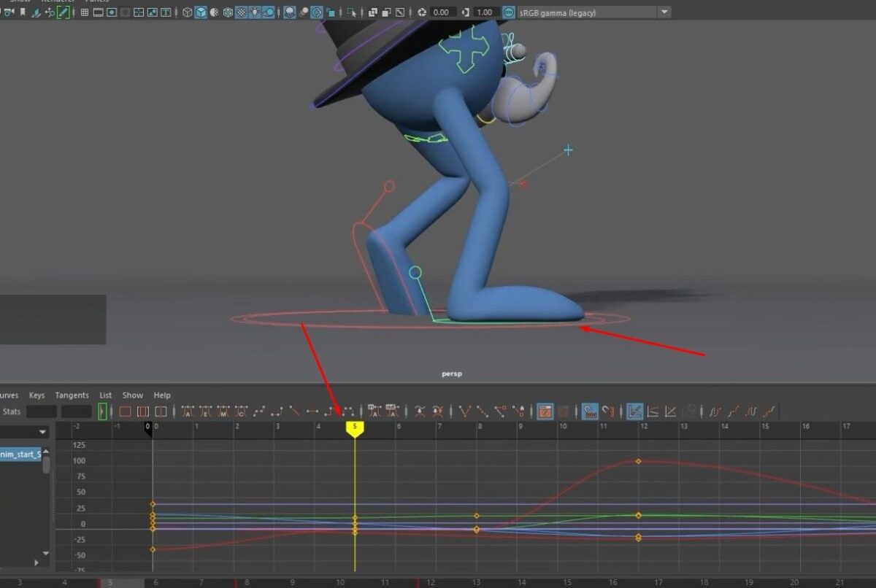The width and height of the screenshot is (876, 588).
Task: Open the Tangents menu
Action: click(x=72, y=395)
